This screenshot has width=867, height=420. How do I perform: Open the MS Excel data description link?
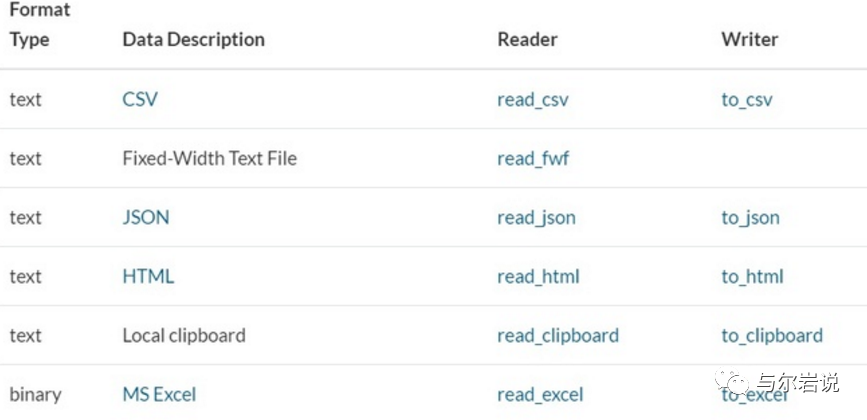(x=159, y=395)
